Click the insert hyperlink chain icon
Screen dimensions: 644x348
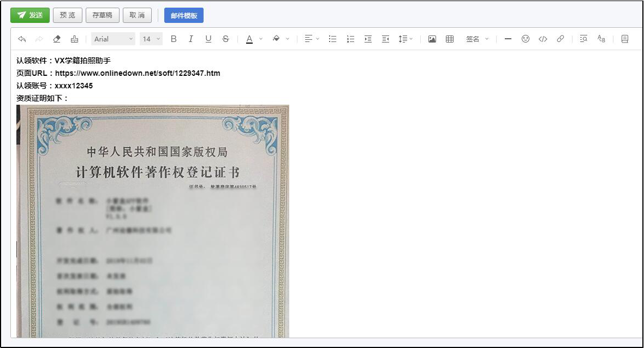point(560,39)
